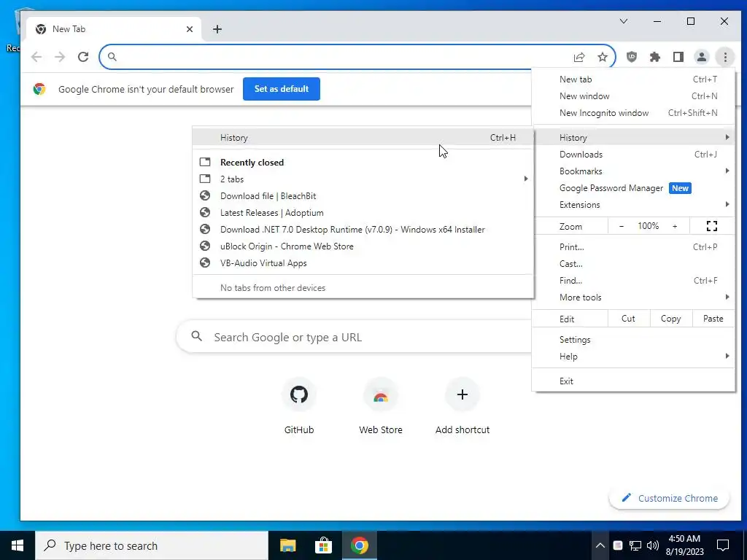This screenshot has height=560, width=747.
Task: Click the GitHub shortcut icon
Action: pos(299,394)
